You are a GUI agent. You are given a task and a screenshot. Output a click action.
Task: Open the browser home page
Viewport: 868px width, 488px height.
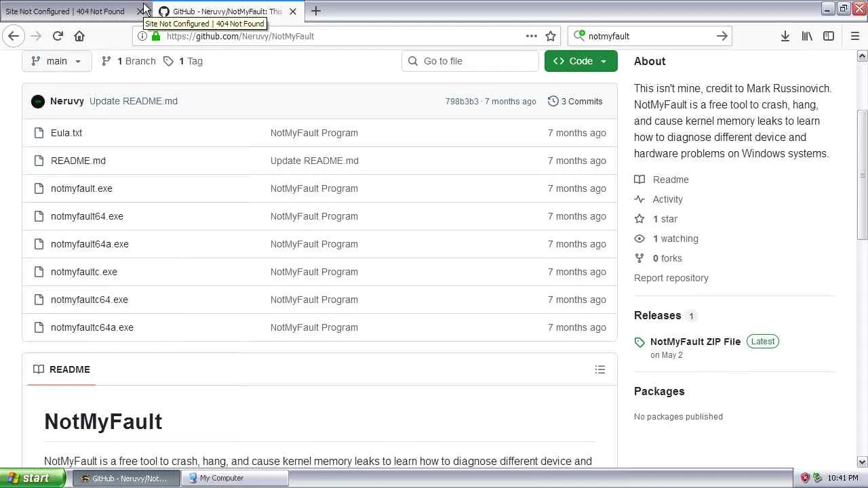79,36
